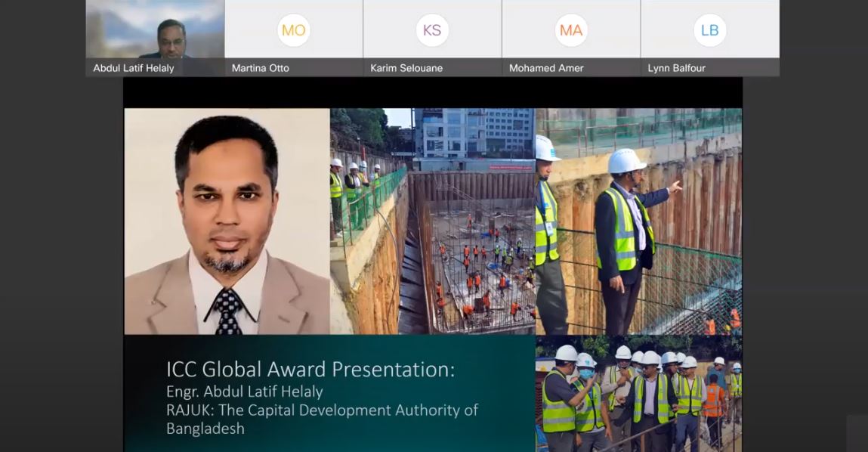Click the portrait photo on the slide
Image resolution: width=868 pixels, height=452 pixels.
[x=227, y=221]
